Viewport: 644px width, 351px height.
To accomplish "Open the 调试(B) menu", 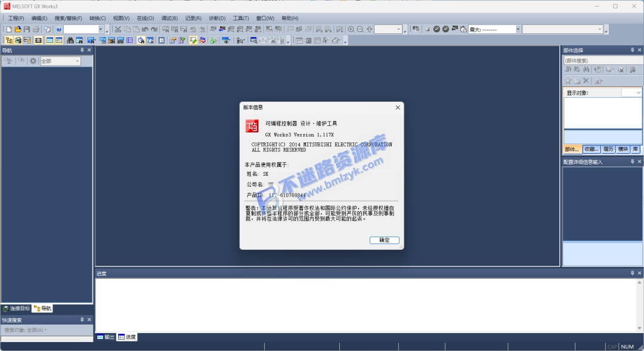I will pyautogui.click(x=169, y=18).
